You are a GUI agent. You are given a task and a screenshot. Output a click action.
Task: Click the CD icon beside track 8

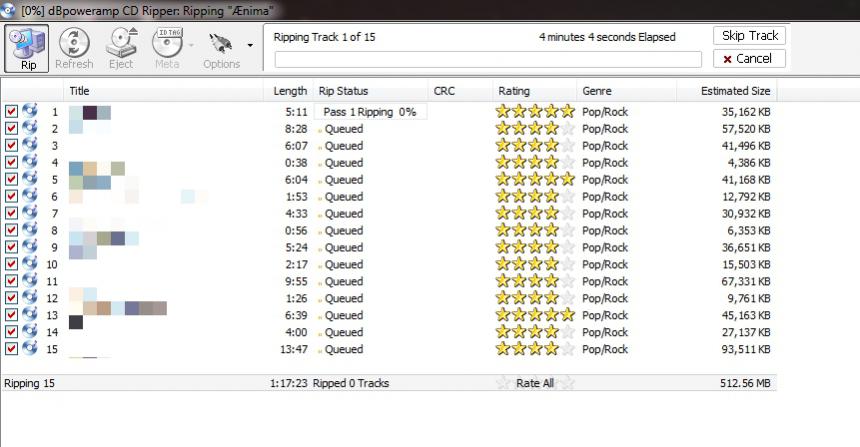pos(30,230)
